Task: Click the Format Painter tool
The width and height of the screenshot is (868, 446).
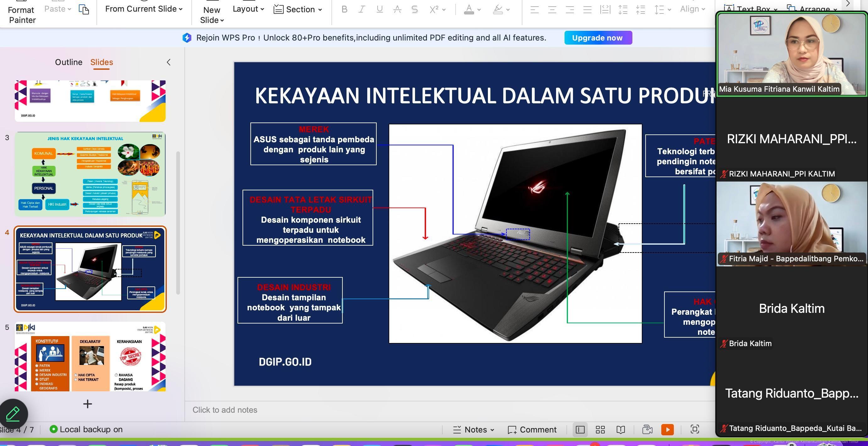Action: coord(22,15)
